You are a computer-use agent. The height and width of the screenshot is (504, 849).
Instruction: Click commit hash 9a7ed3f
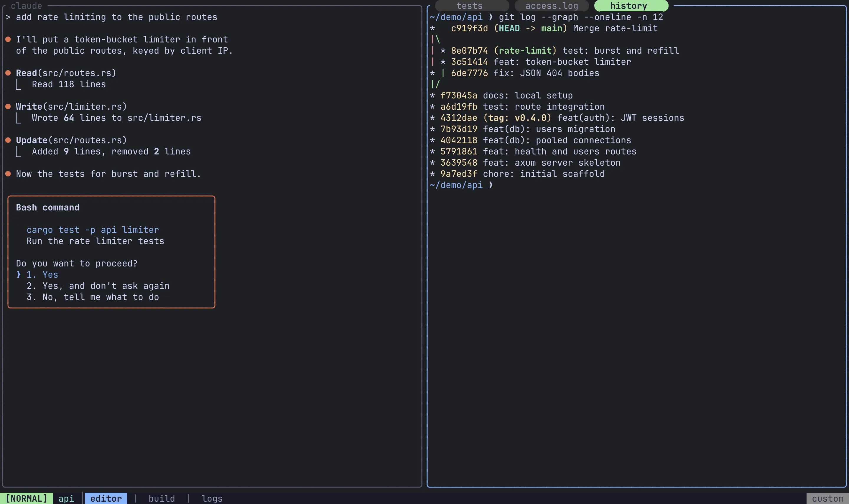coord(459,174)
